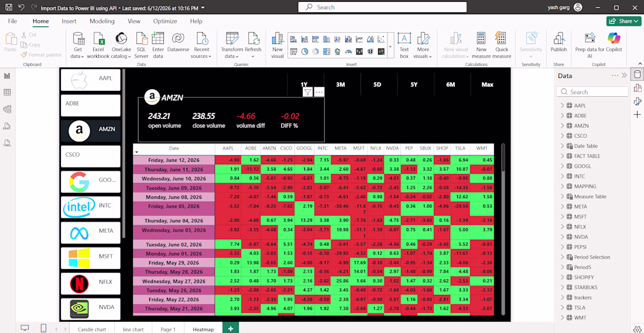Select the 3M period button

[x=341, y=84]
